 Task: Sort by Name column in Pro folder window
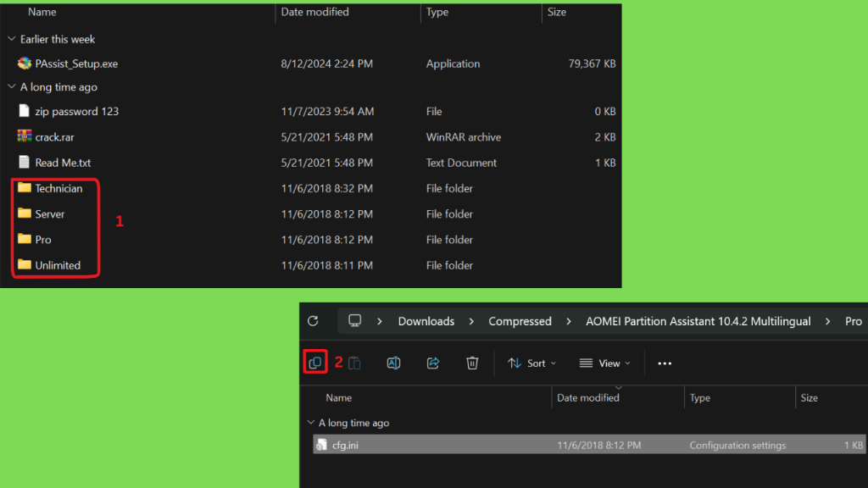point(339,398)
